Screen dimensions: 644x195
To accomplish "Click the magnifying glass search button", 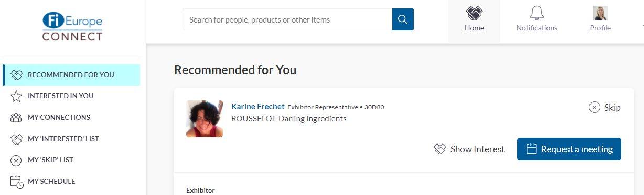I will [403, 19].
